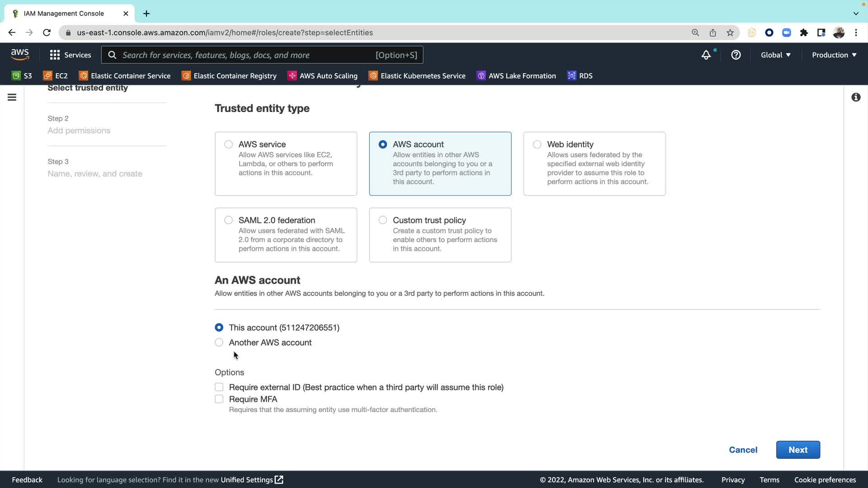Bookmark the page with the star icon
Image resolution: width=868 pixels, height=488 pixels.
coord(730,33)
